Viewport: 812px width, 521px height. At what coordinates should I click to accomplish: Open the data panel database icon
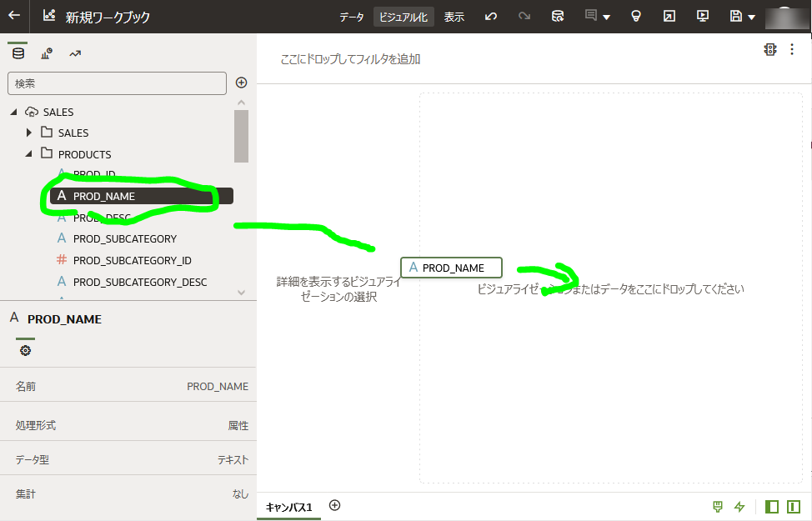18,52
